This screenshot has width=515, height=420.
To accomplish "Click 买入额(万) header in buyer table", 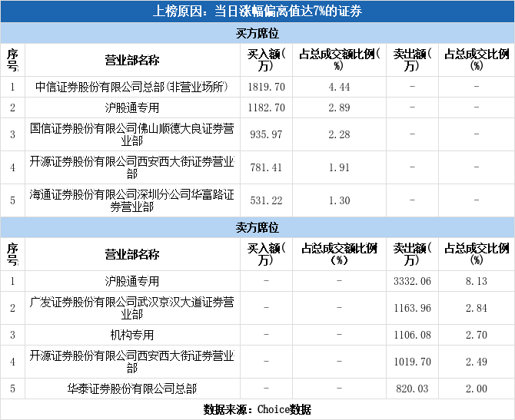I will click(267, 60).
